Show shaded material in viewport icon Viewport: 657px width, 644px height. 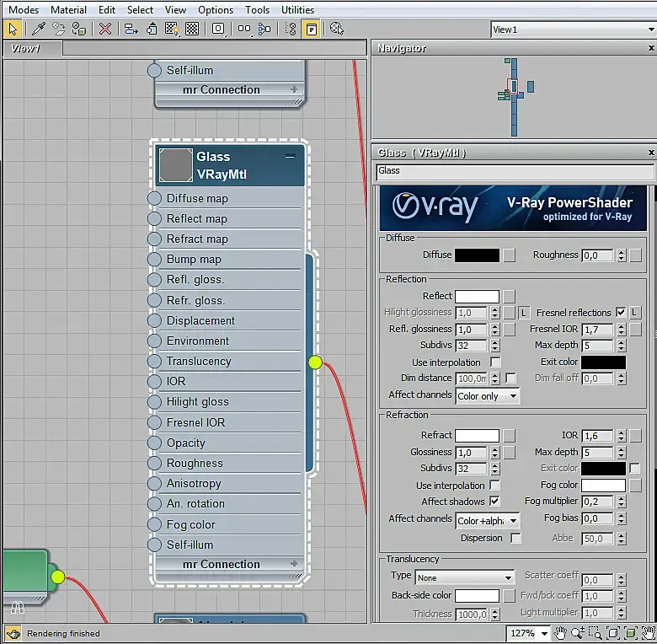[x=172, y=29]
